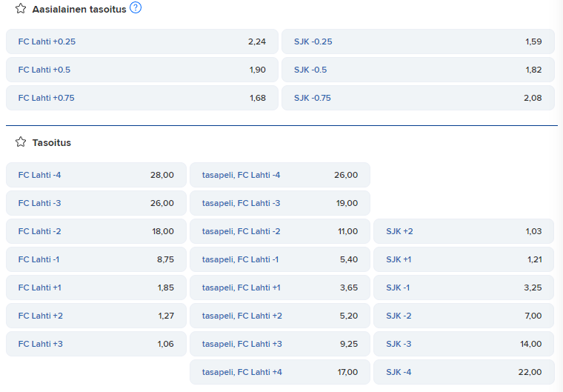Favorite the Tasoitus market star icon

tap(21, 142)
